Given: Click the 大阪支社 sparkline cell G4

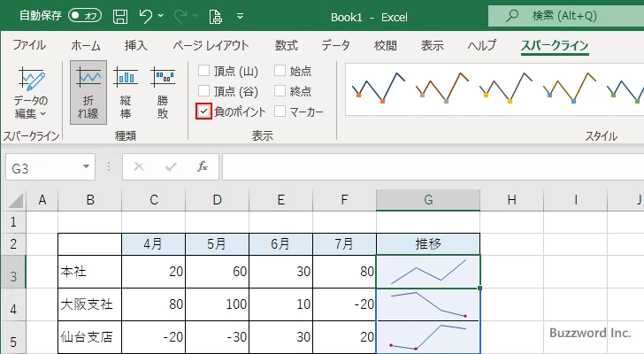Looking at the screenshot, I should click(x=428, y=304).
